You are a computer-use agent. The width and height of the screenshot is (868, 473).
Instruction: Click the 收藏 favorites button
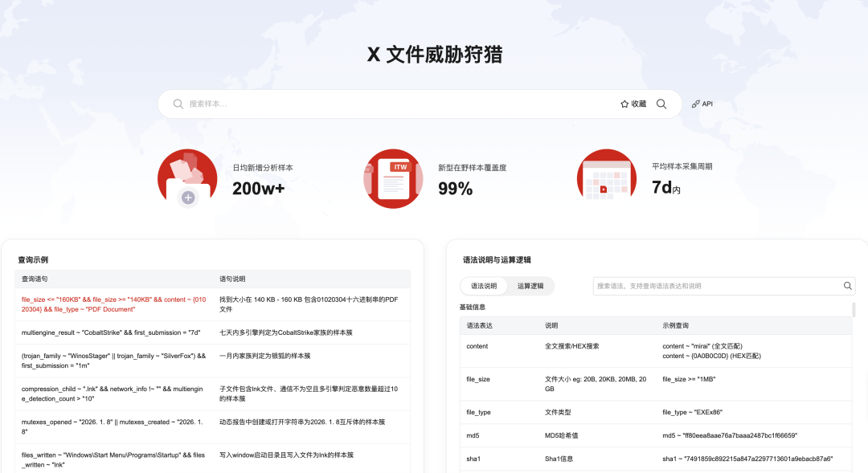633,104
